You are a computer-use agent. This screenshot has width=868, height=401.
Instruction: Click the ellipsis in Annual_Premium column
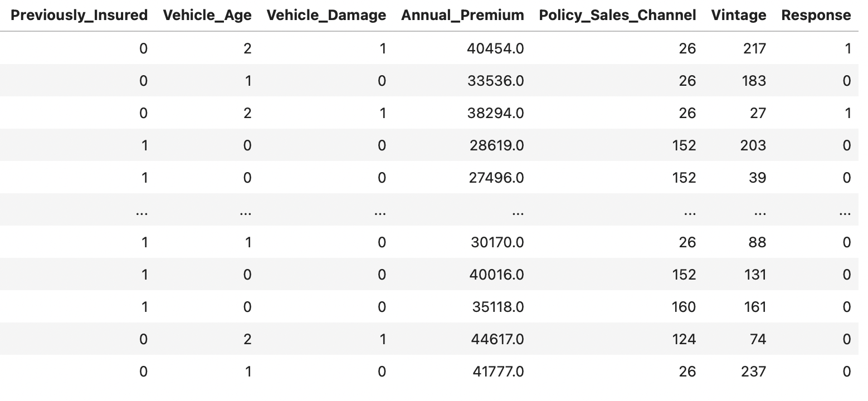tap(518, 213)
